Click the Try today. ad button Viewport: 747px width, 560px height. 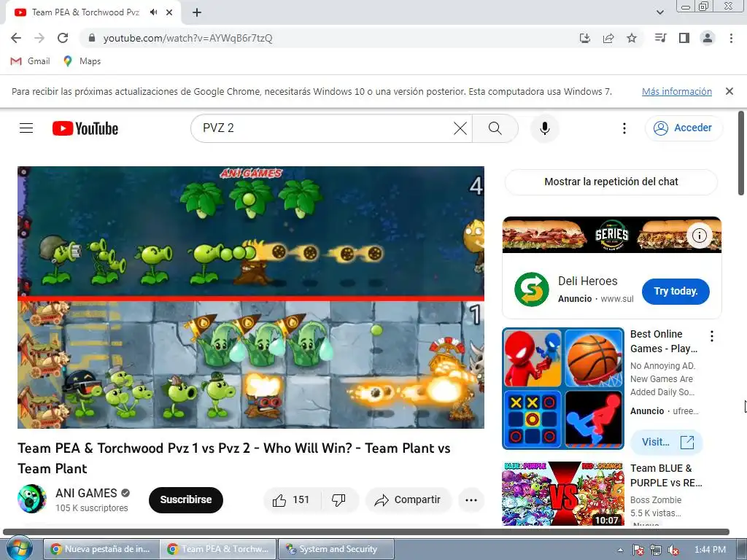pyautogui.click(x=676, y=292)
